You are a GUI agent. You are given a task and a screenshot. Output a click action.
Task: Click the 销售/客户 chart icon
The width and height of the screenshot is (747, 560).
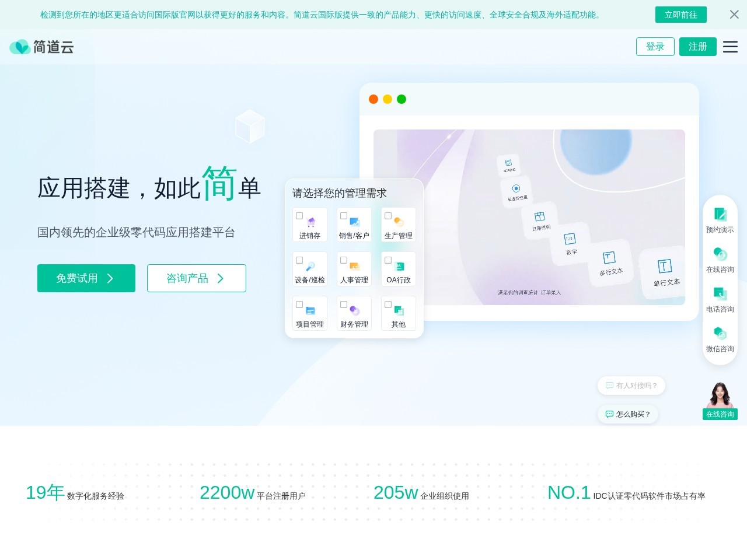click(x=354, y=222)
